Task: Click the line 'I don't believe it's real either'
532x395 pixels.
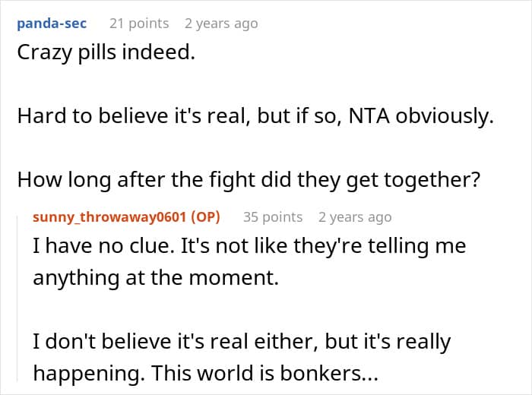Action: click(242, 341)
